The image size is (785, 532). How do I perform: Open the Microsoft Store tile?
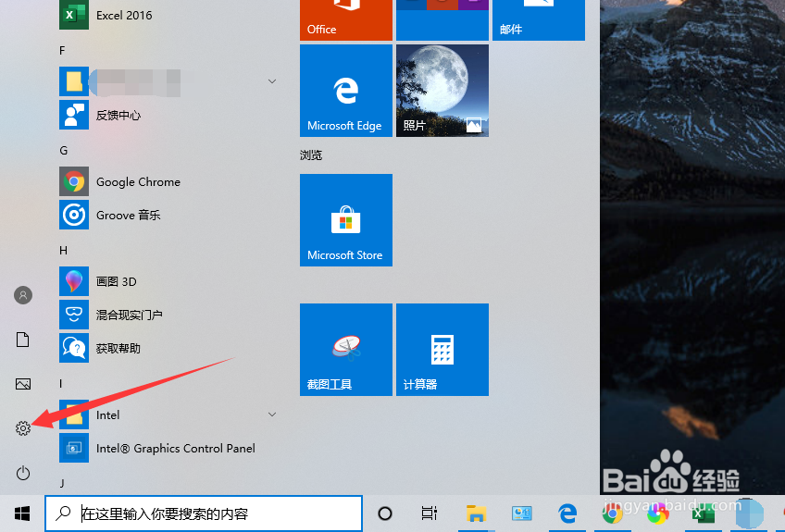click(x=346, y=220)
